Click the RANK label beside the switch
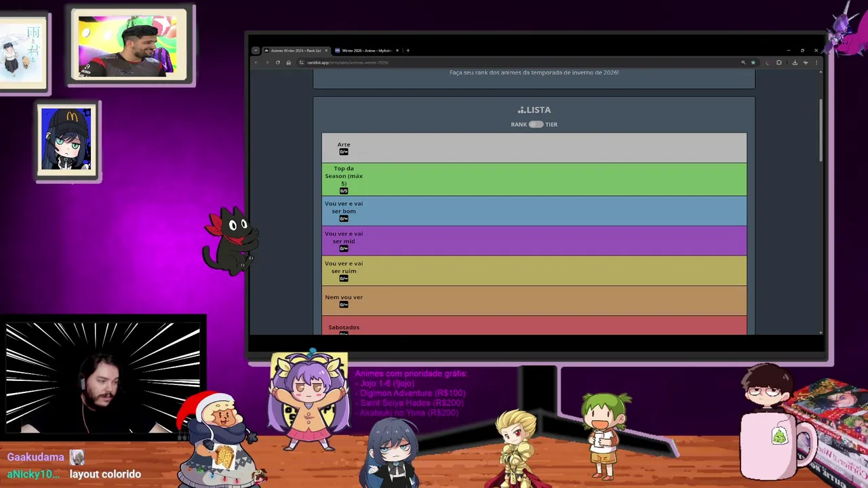 tap(519, 125)
